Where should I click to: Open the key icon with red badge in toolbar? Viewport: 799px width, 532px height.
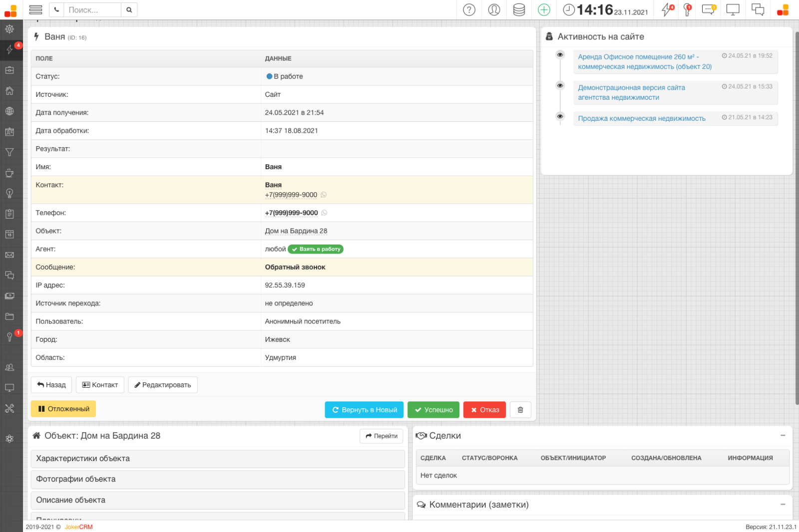(x=687, y=9)
